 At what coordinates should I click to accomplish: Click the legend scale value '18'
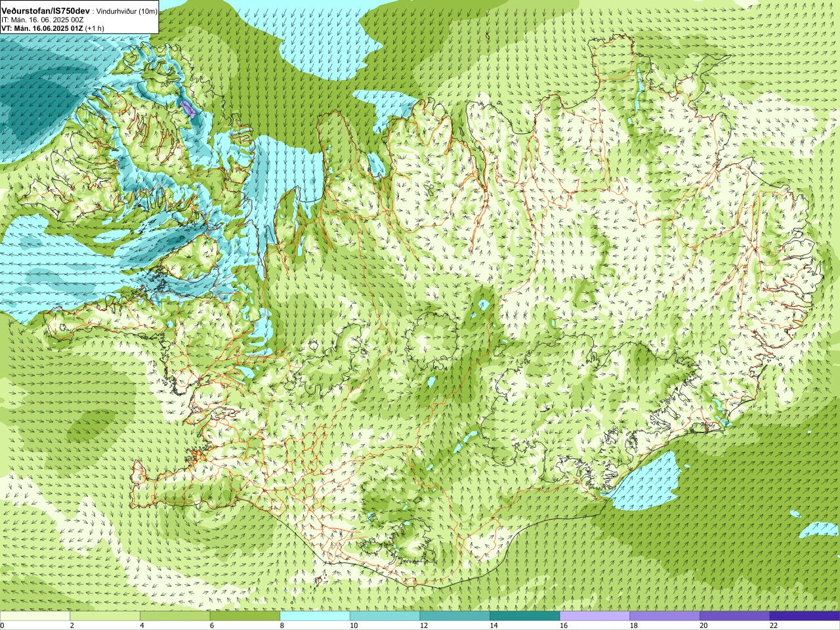633,625
